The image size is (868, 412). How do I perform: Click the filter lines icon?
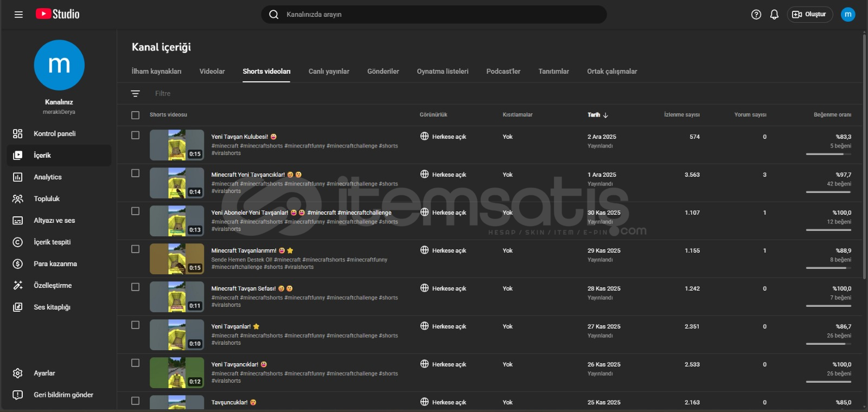[136, 94]
